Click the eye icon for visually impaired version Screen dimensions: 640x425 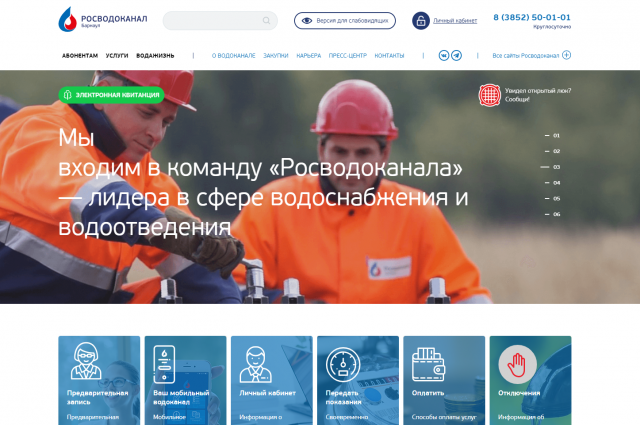click(307, 20)
